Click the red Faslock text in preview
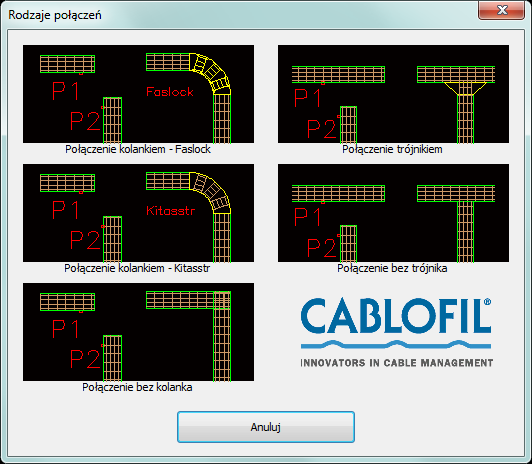This screenshot has width=532, height=464. (170, 92)
